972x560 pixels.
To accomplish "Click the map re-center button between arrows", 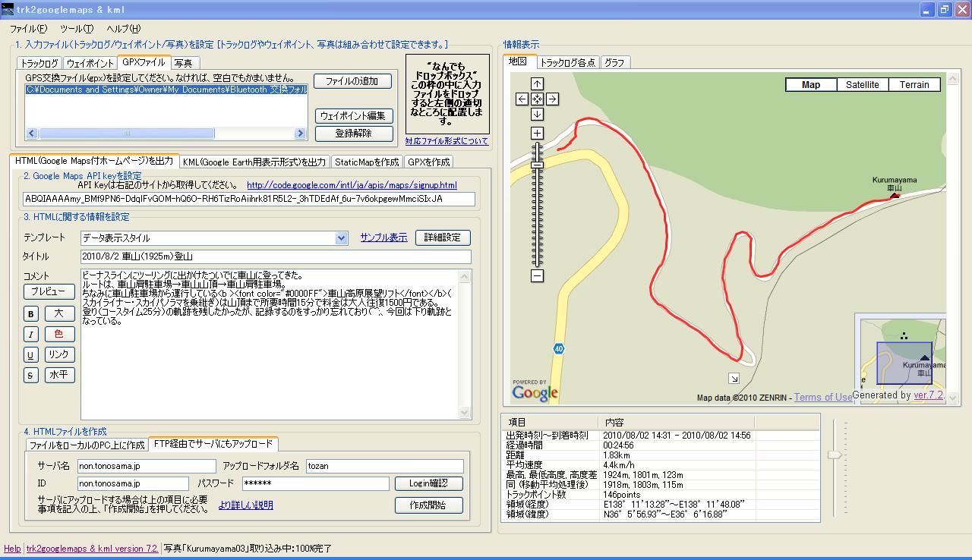I will click(537, 99).
